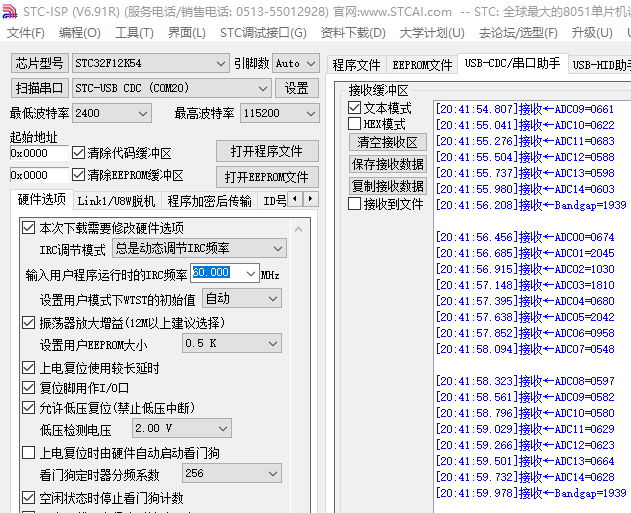Toggle 清除EEPROM缓冲区 checkbox

tap(78, 175)
